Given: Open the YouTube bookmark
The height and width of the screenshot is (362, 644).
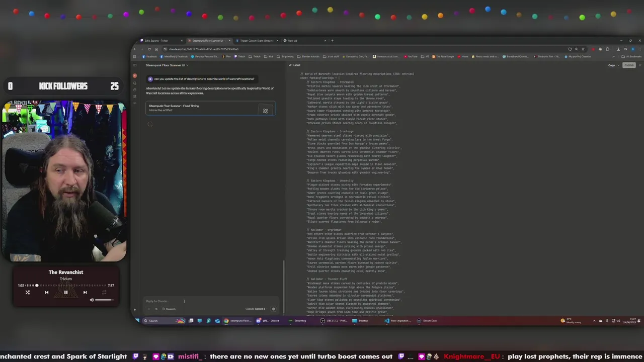Looking at the screenshot, I should 411,56.
